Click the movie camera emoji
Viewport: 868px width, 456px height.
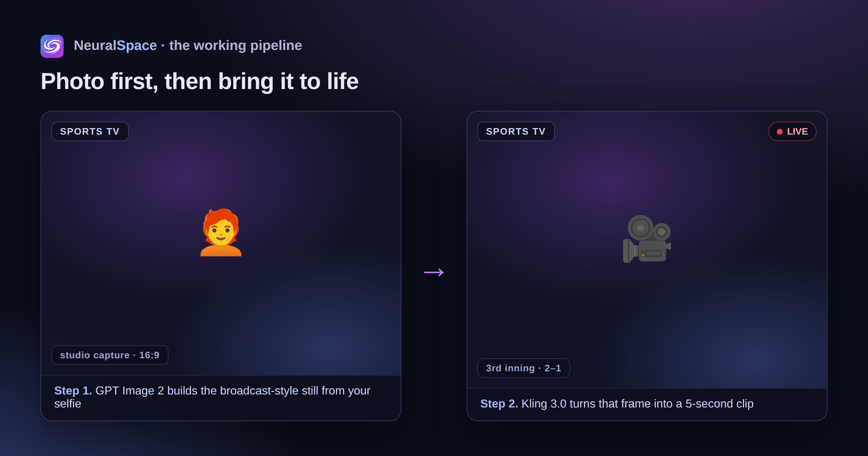click(647, 239)
